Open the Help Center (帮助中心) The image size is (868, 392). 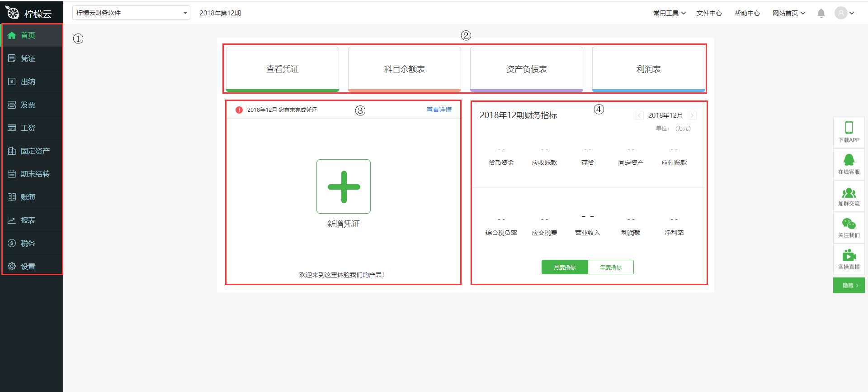[x=747, y=13]
